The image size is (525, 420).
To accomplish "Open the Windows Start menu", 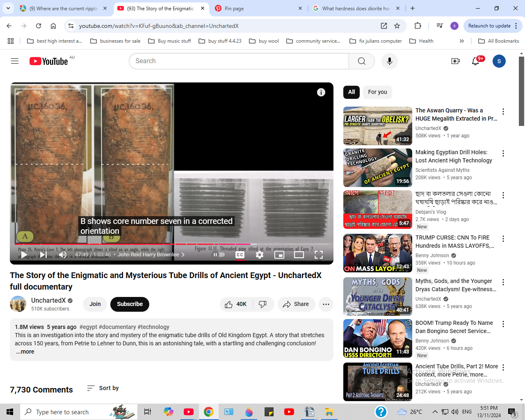I will click(10, 412).
